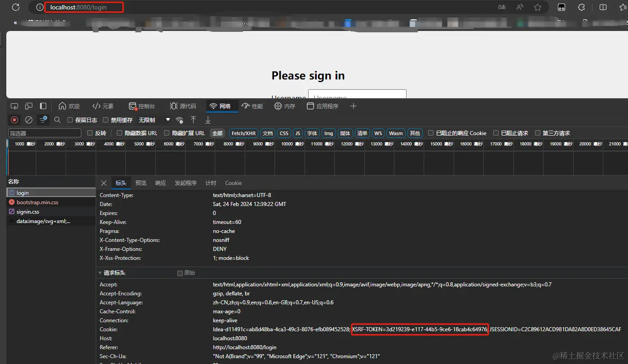Filter requests by CSS
Screen dimensions: 628x364
point(284,133)
